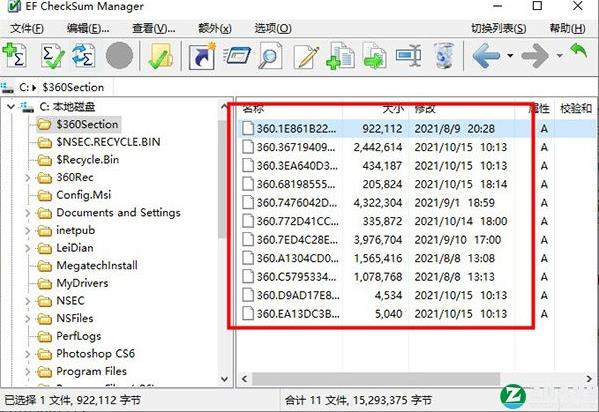Open the 文件(F) menu
Screen dimensions: 599x412
(x=27, y=28)
